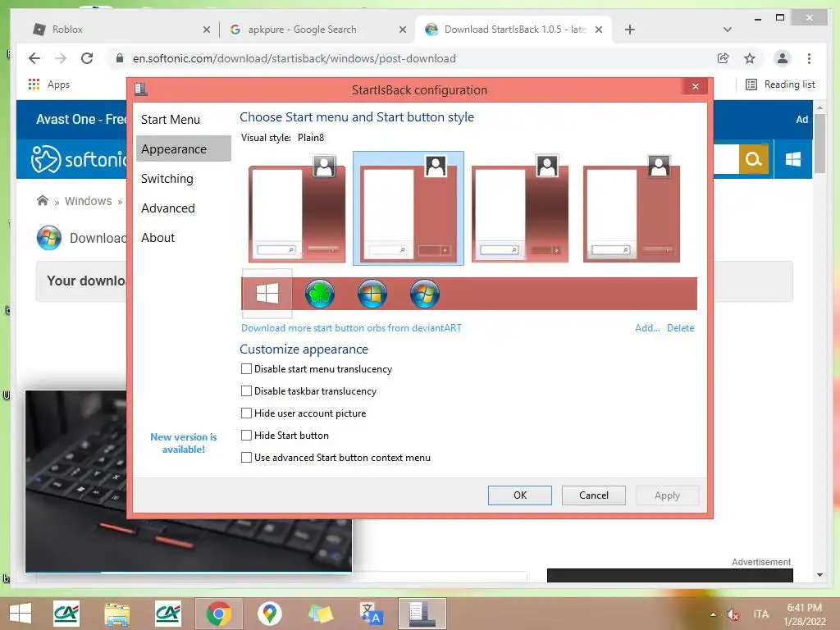This screenshot has width=840, height=630.
Task: Close the apkpure Google Search tab
Action: (403, 30)
